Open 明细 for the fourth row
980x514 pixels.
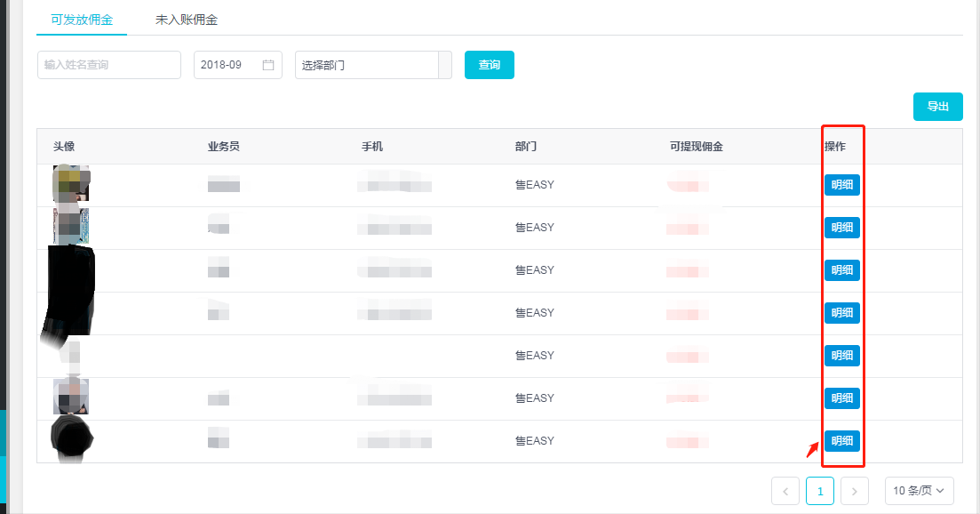coord(842,313)
